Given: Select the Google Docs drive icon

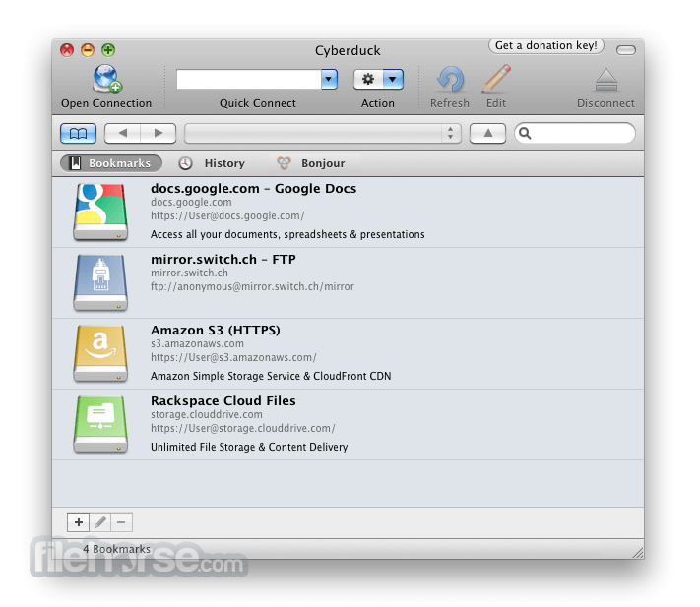Looking at the screenshot, I should [100, 212].
